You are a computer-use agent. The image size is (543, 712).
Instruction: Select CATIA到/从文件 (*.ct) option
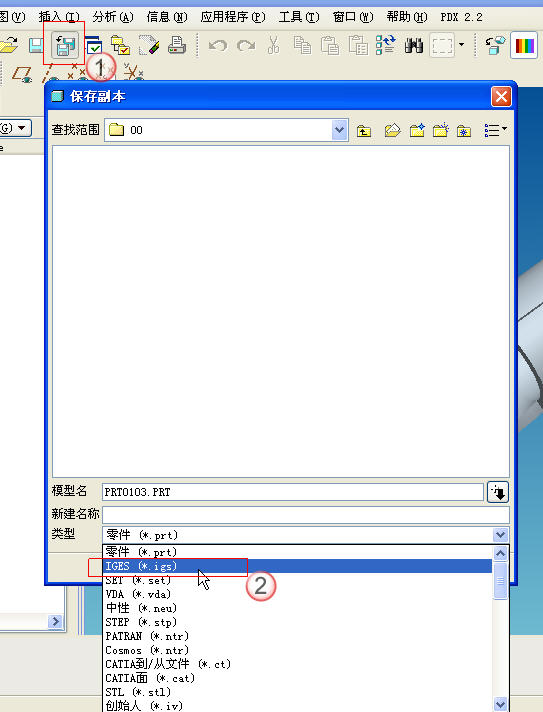(298, 664)
